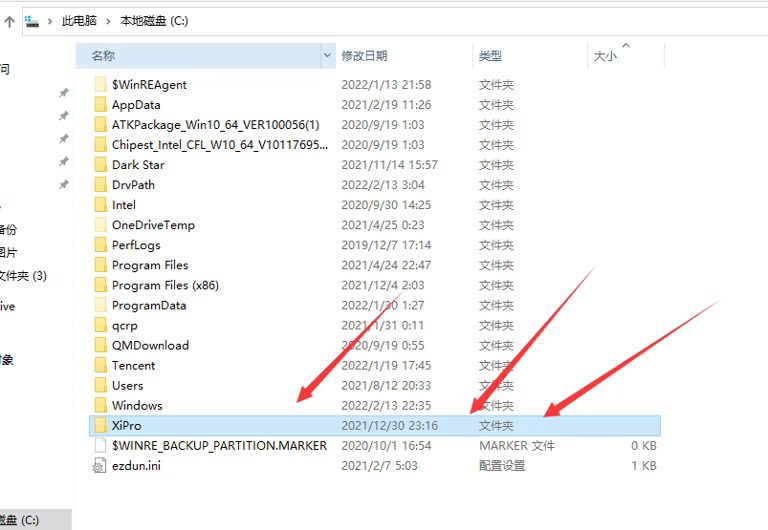The height and width of the screenshot is (530, 768).
Task: Click the 大小 column header
Action: 606,56
